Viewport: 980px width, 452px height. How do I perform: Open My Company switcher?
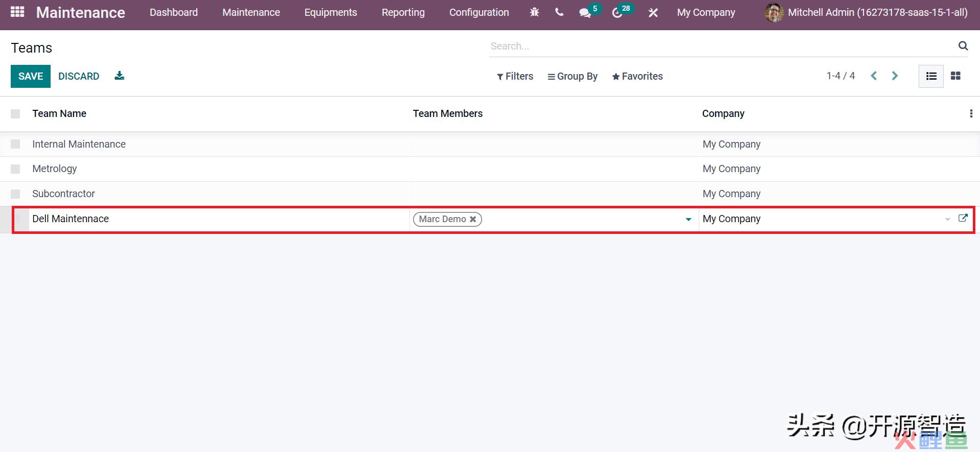point(706,12)
